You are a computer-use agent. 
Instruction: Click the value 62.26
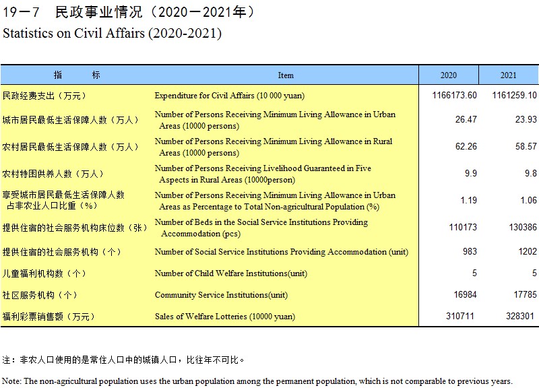tap(466, 146)
